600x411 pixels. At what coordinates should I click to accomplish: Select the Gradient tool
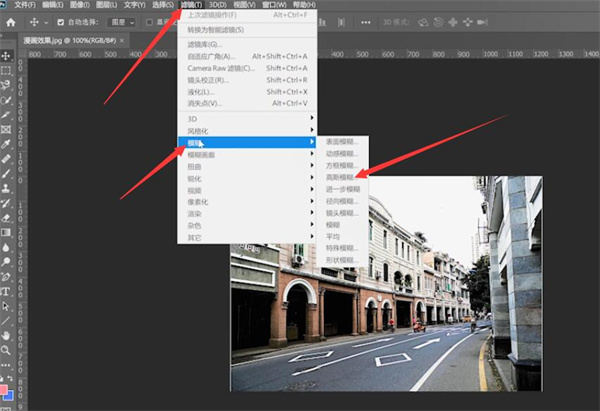click(x=6, y=232)
